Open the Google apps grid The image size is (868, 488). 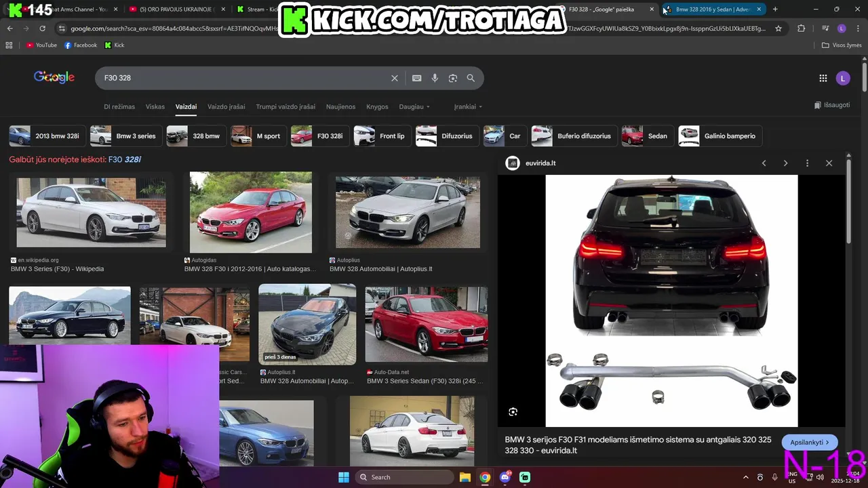(823, 78)
